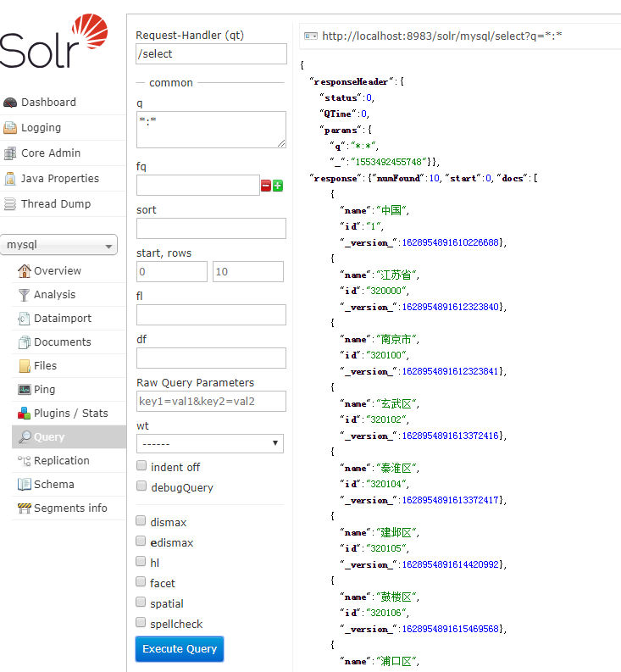
Task: Click the q query textarea
Action: (211, 130)
